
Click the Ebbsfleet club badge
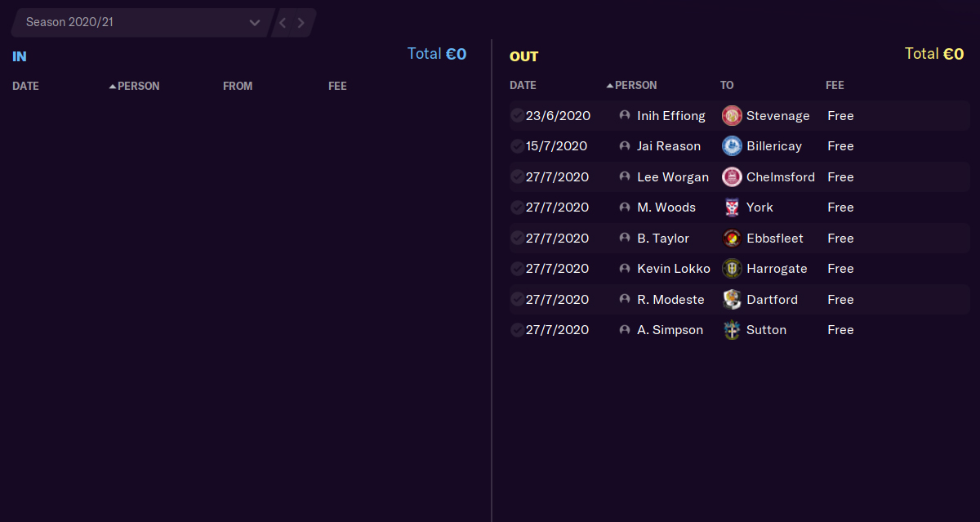[x=732, y=239]
